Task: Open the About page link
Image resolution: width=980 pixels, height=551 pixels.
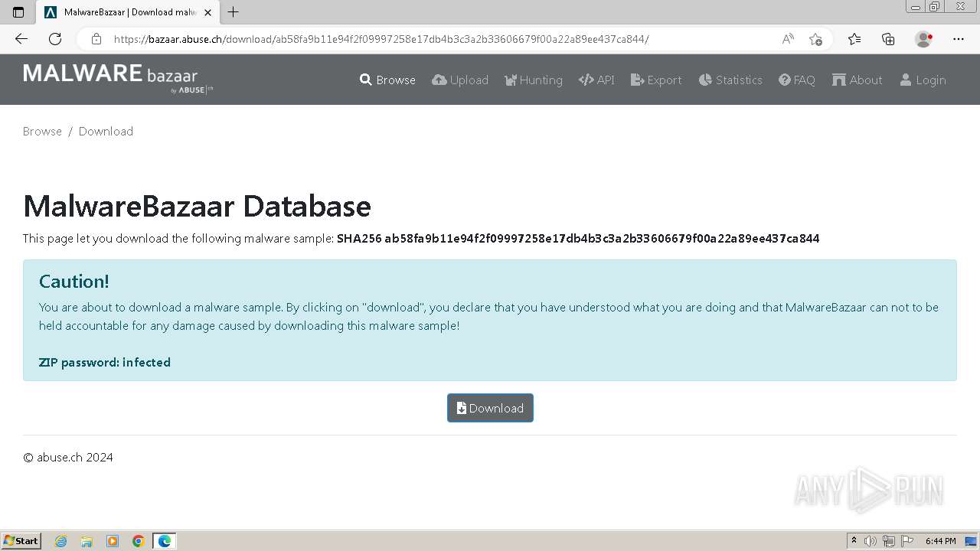Action: (x=857, y=80)
